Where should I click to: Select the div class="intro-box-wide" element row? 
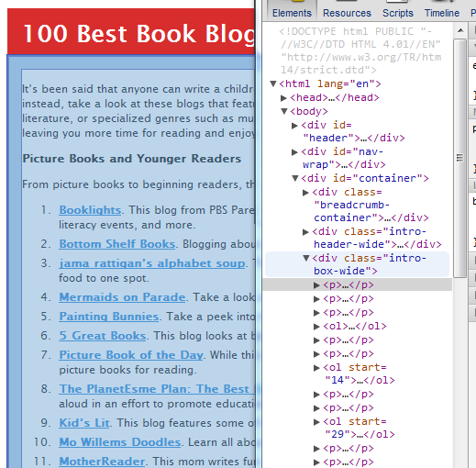[357, 264]
